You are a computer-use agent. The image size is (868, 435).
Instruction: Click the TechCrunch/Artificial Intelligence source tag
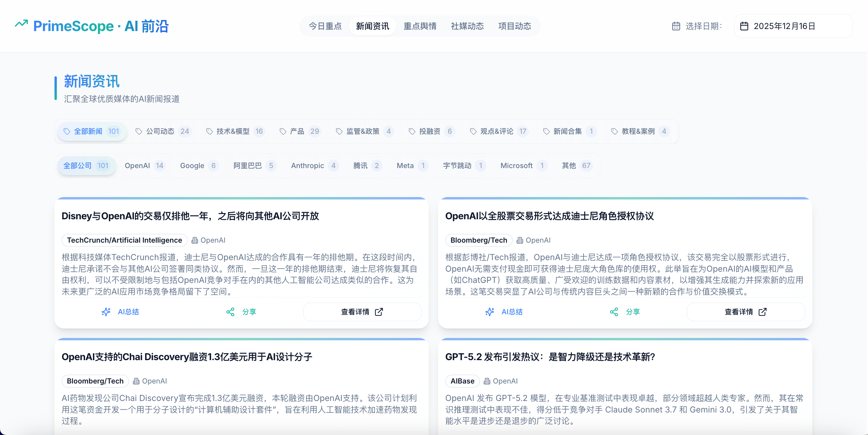coord(124,240)
